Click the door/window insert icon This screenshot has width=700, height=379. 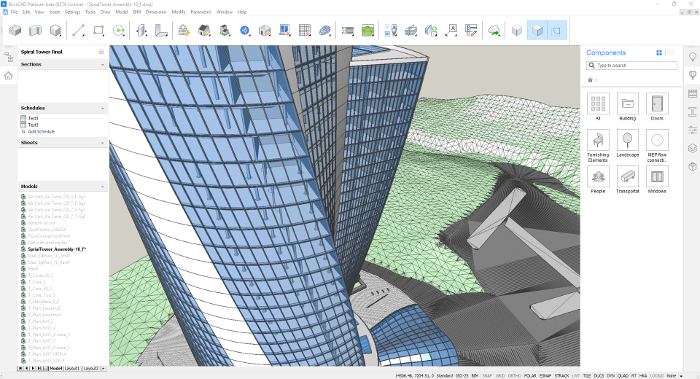[285, 30]
